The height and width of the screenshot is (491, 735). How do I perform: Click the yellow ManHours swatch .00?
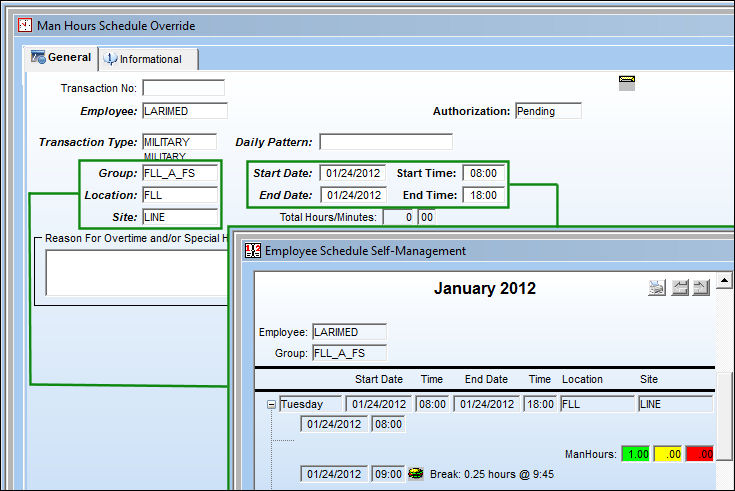coord(668,454)
